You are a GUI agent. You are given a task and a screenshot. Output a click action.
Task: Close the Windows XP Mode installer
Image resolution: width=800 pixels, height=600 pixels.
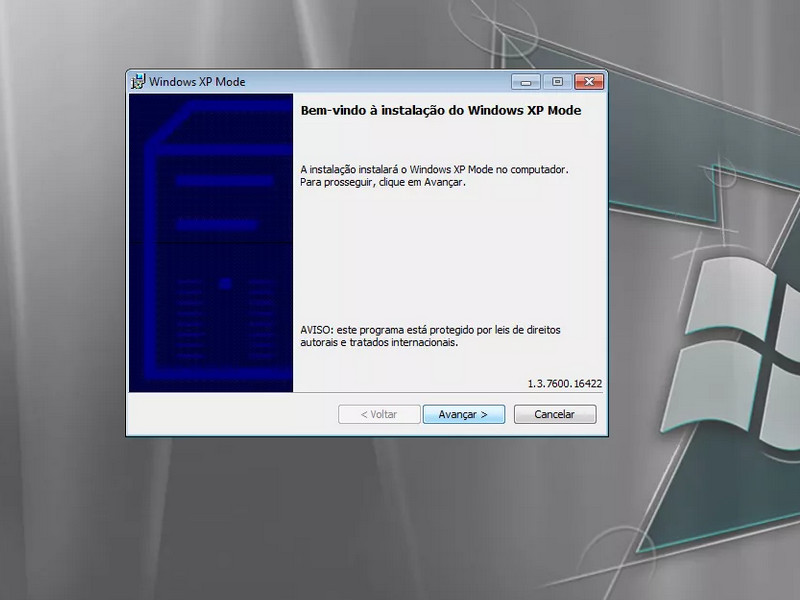coord(589,82)
